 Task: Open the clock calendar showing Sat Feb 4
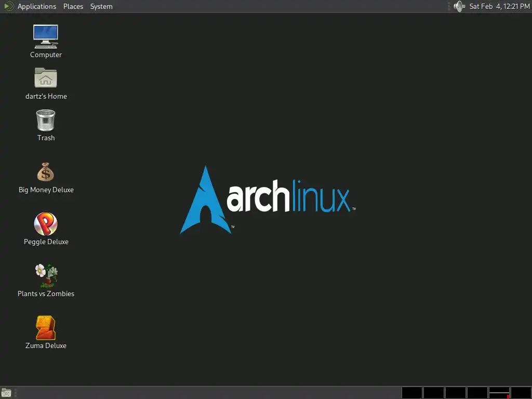tap(499, 6)
